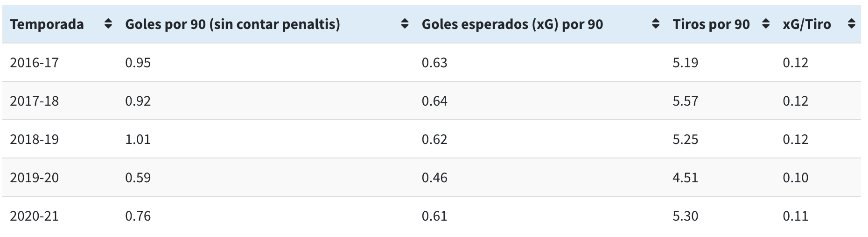Sort by xG/Tiro arrows icon
This screenshot has width=868, height=237.
[852, 24]
